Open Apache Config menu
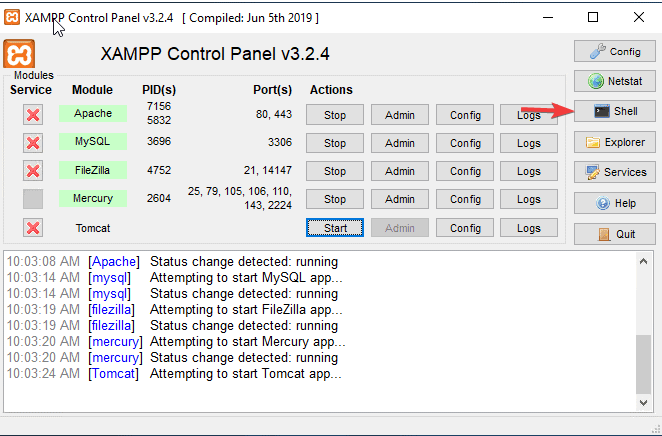Image resolution: width=662 pixels, height=436 pixels. (465, 115)
